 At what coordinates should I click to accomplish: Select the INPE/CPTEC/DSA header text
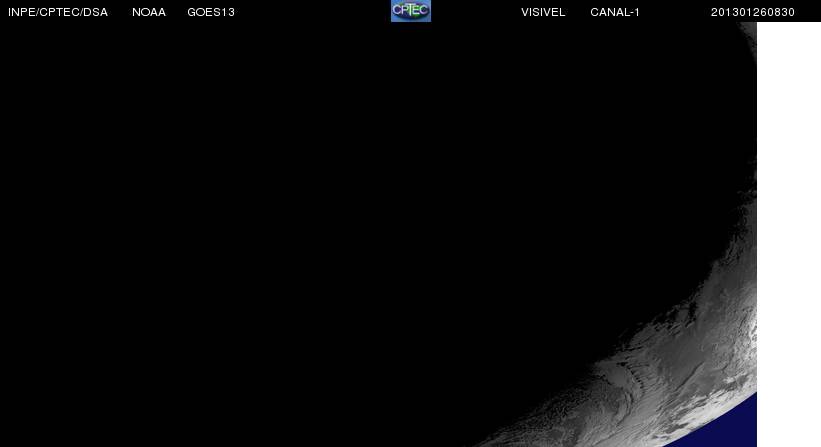[58, 12]
